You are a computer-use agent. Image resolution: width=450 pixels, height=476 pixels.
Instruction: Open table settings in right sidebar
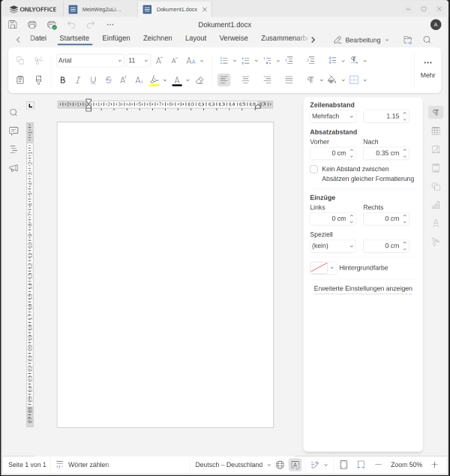point(436,131)
